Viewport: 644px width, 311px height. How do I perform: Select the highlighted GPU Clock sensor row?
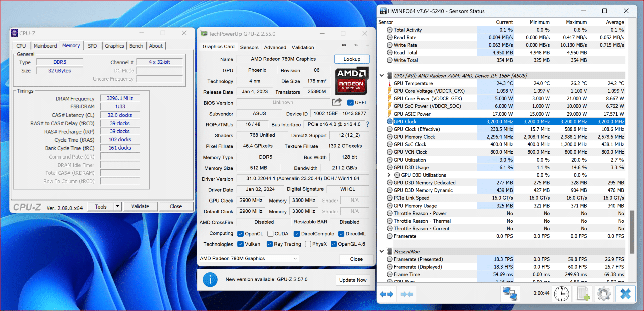[505, 122]
